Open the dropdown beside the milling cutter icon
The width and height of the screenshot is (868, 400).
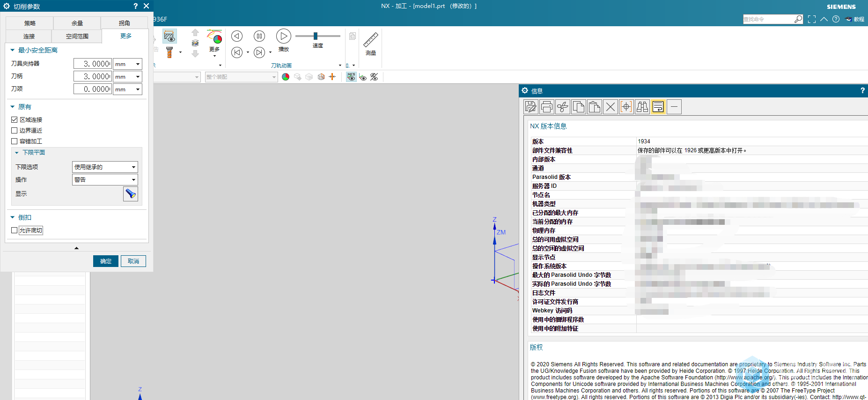[x=180, y=52]
